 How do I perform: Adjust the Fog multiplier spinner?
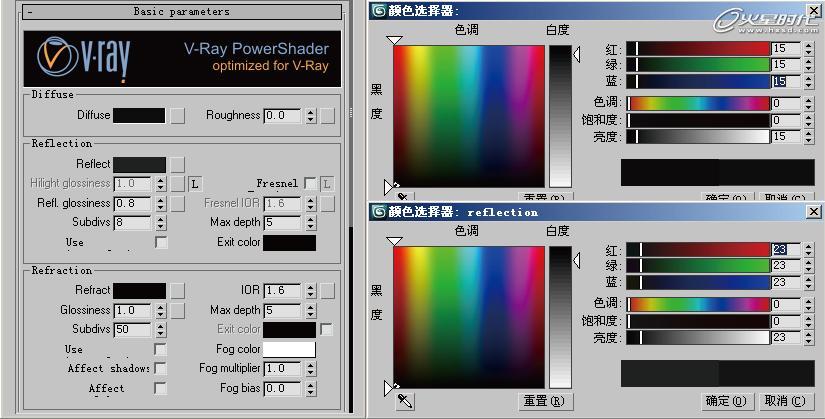click(x=310, y=368)
